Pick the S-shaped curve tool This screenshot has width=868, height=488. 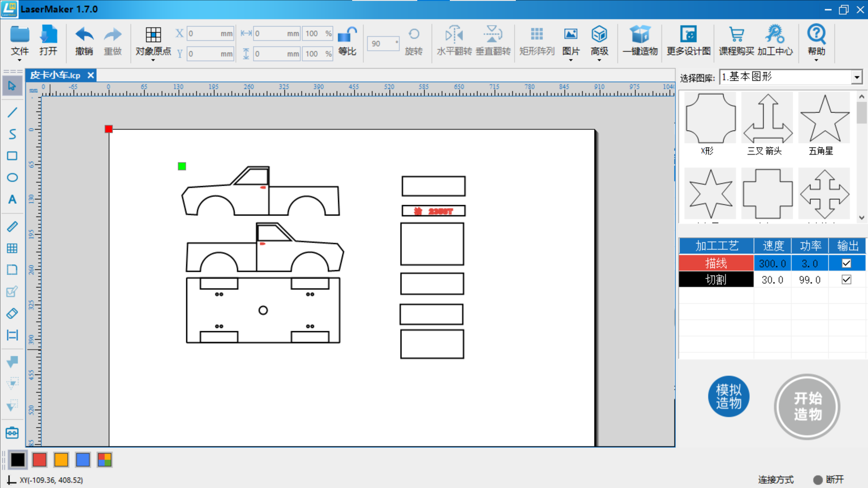coord(12,134)
